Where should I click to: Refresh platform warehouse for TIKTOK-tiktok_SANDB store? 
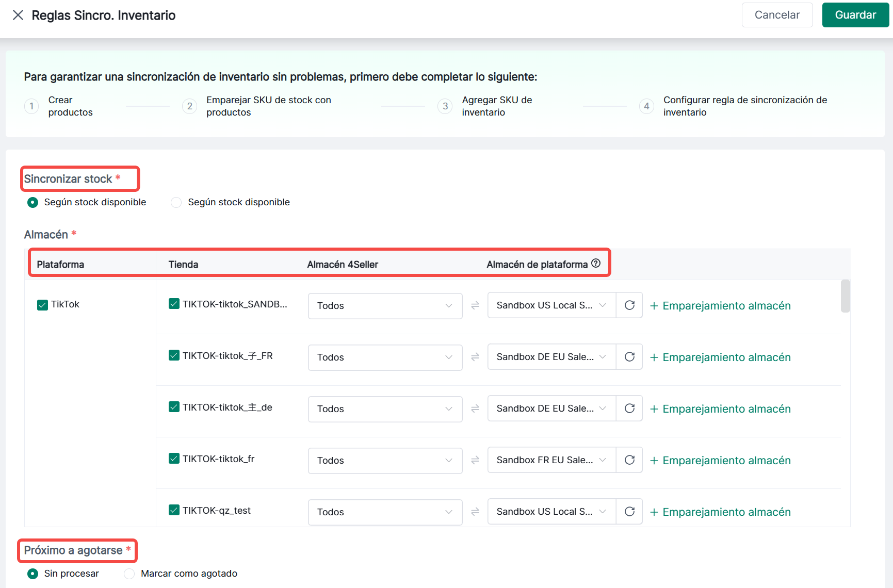[x=629, y=305]
